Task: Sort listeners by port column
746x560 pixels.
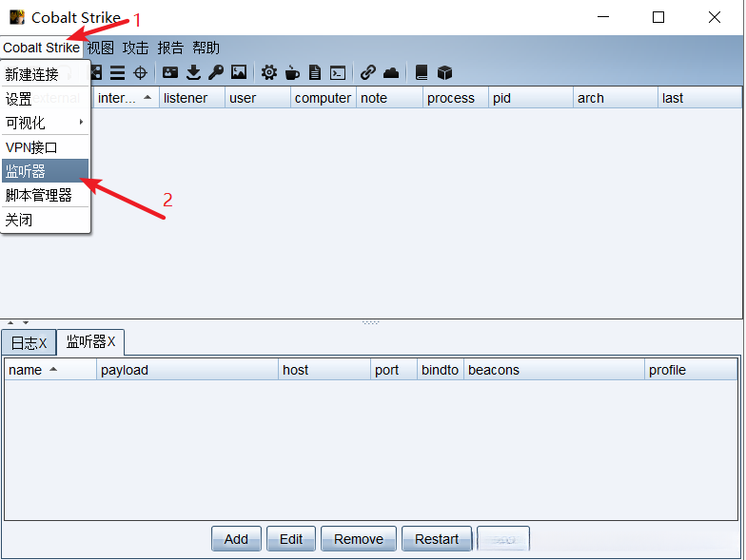Action: point(394,370)
